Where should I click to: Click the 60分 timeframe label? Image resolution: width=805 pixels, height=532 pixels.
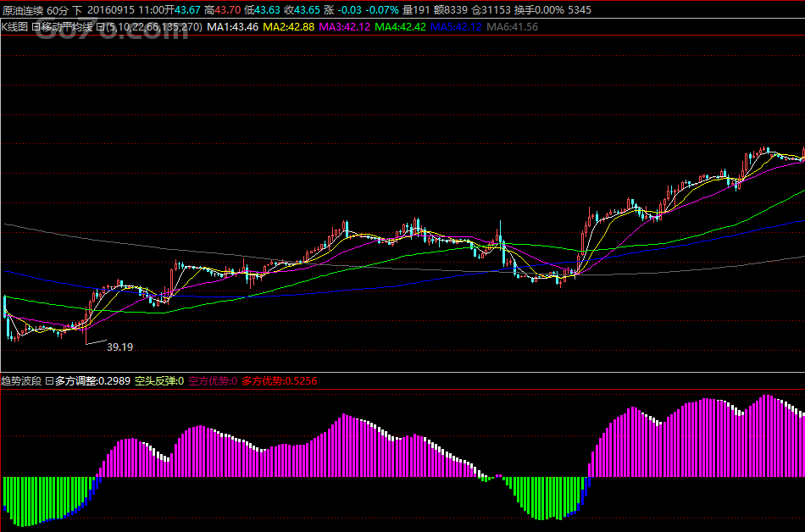[58, 10]
